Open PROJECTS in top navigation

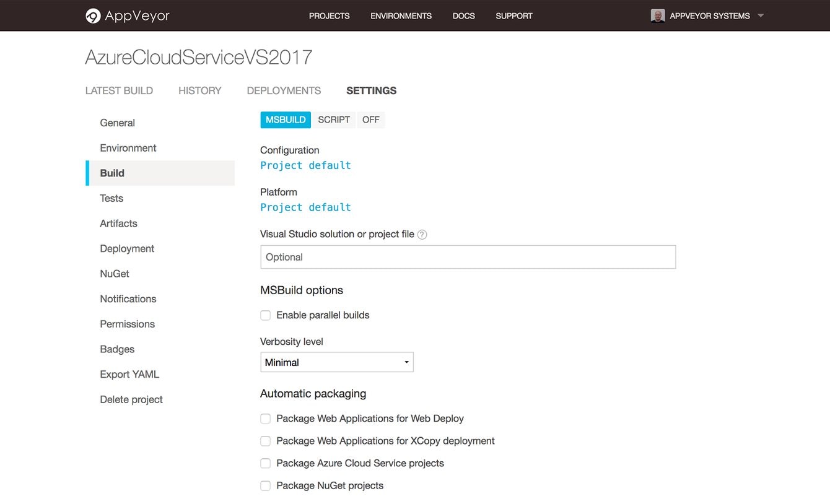click(x=330, y=16)
